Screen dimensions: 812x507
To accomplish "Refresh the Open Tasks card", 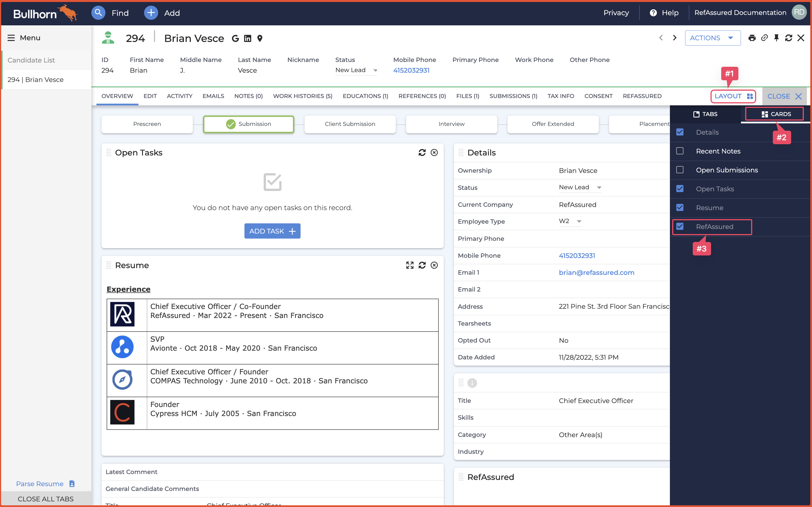I will click(x=422, y=152).
